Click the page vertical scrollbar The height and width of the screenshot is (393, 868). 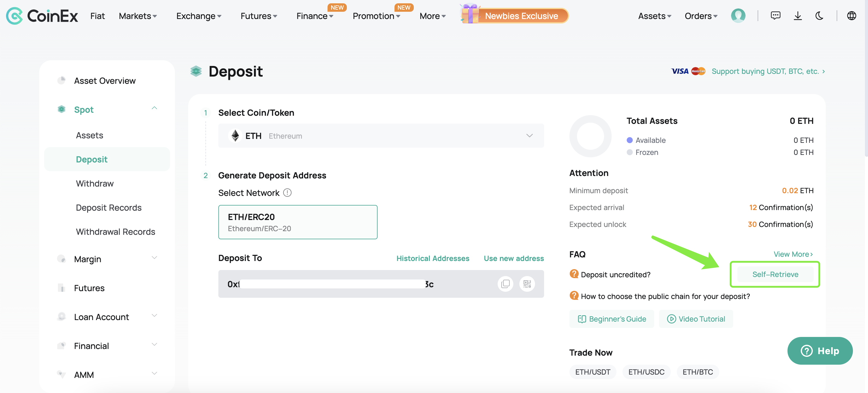866,78
